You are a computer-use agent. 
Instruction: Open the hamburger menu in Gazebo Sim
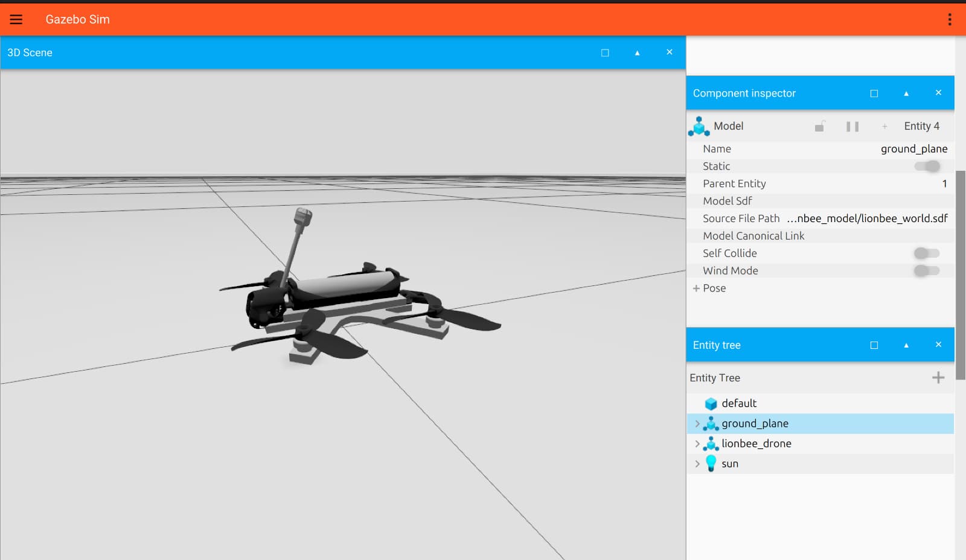pyautogui.click(x=16, y=19)
